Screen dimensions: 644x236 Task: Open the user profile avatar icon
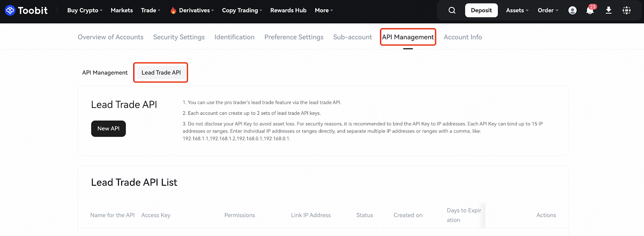(572, 10)
